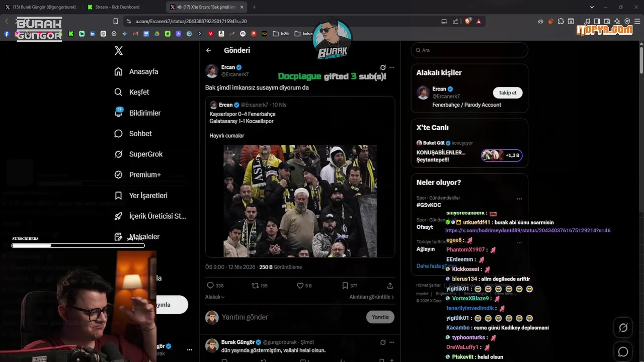Screen dimensions: 644x362
Task: Click the Yanıtla reply button
Action: pos(380,317)
